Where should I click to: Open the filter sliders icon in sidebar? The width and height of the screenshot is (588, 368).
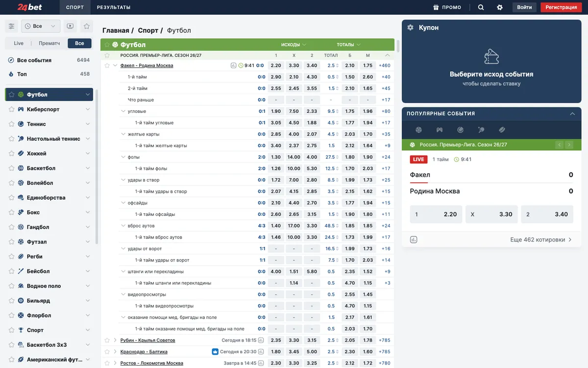click(12, 26)
